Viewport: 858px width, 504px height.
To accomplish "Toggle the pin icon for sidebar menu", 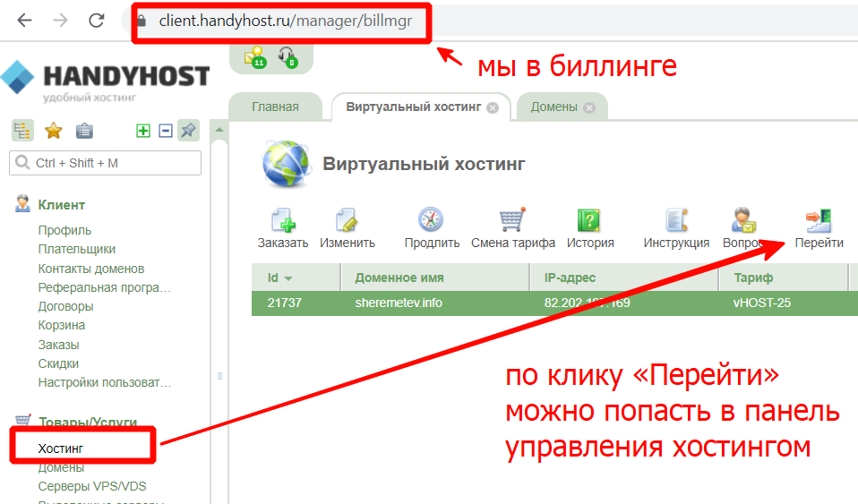I will coord(188,131).
